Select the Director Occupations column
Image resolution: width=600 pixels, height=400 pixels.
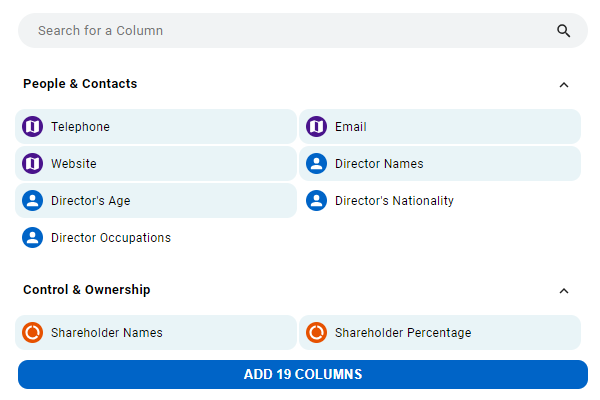click(x=156, y=238)
